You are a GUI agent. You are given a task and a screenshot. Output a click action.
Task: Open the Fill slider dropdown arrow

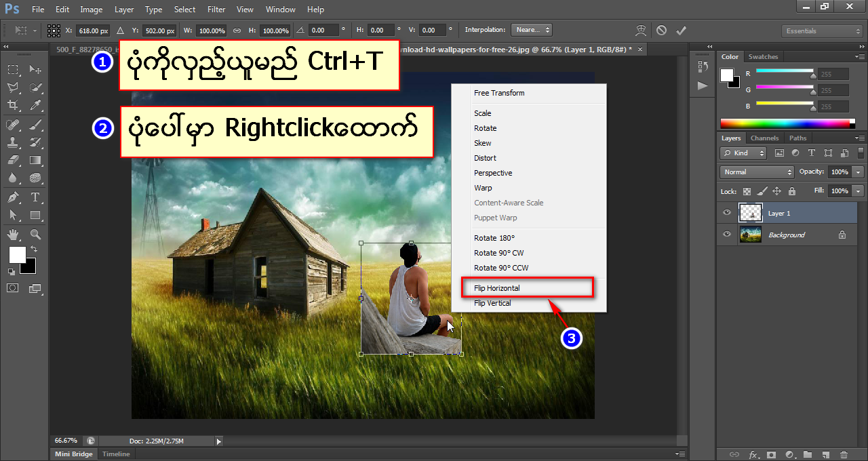coord(859,191)
